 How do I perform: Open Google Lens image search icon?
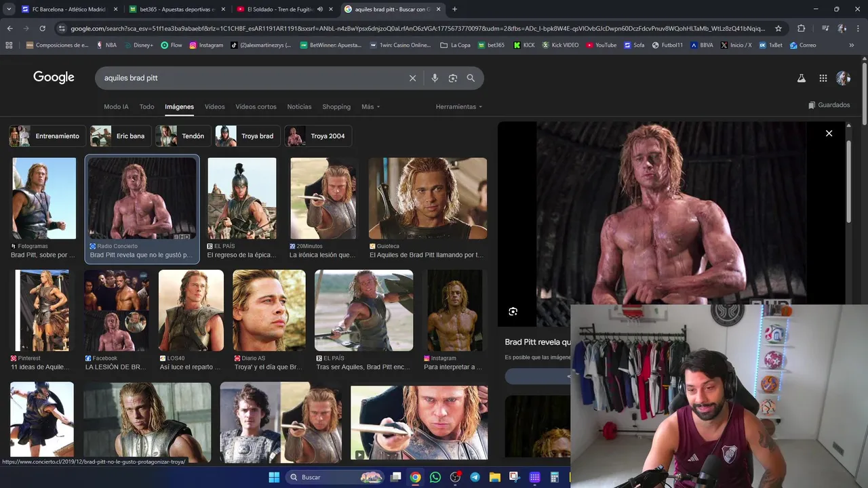click(453, 78)
